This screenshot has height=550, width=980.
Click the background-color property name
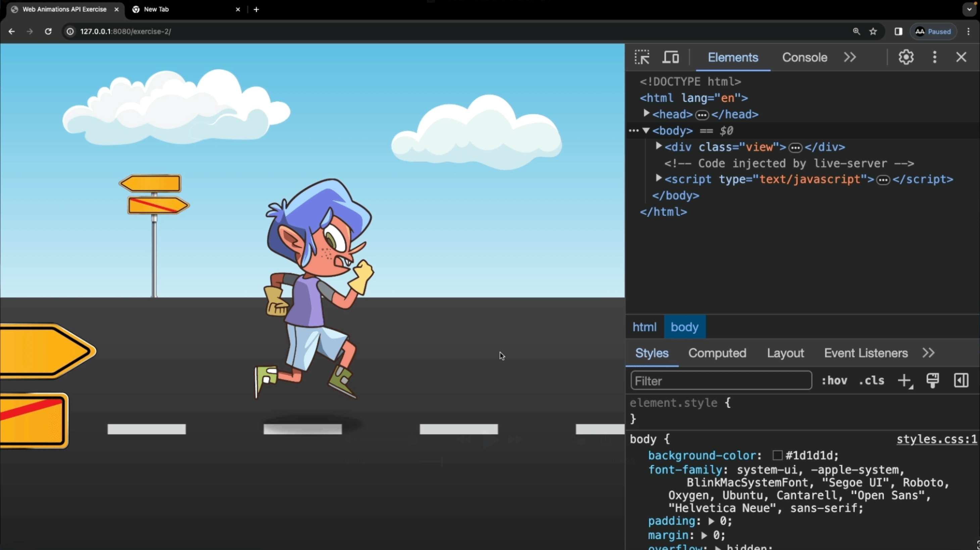(702, 455)
